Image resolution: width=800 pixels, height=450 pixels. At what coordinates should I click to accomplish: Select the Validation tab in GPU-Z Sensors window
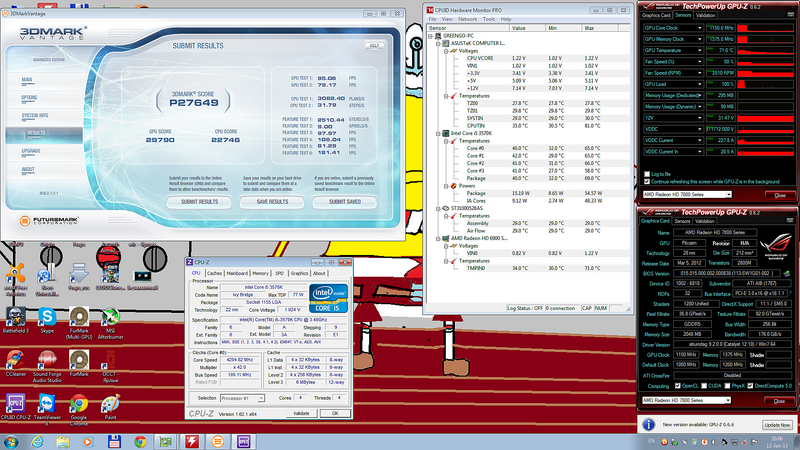[x=706, y=15]
